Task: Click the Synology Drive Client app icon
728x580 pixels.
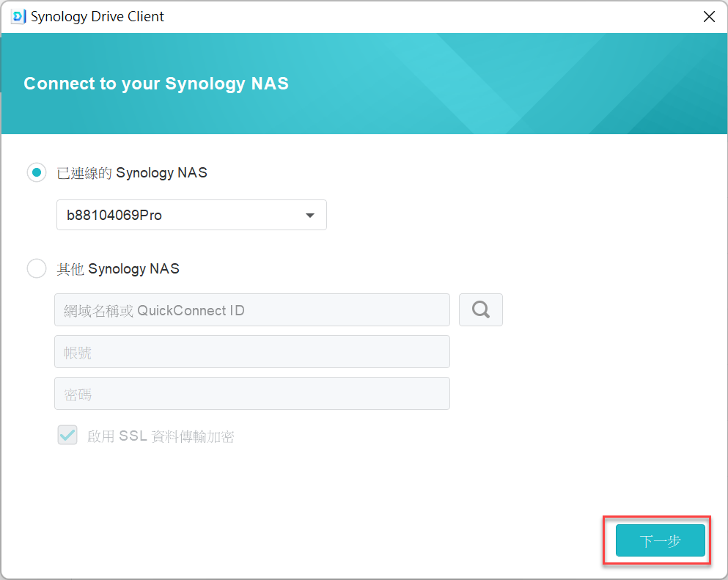Action: pyautogui.click(x=18, y=17)
